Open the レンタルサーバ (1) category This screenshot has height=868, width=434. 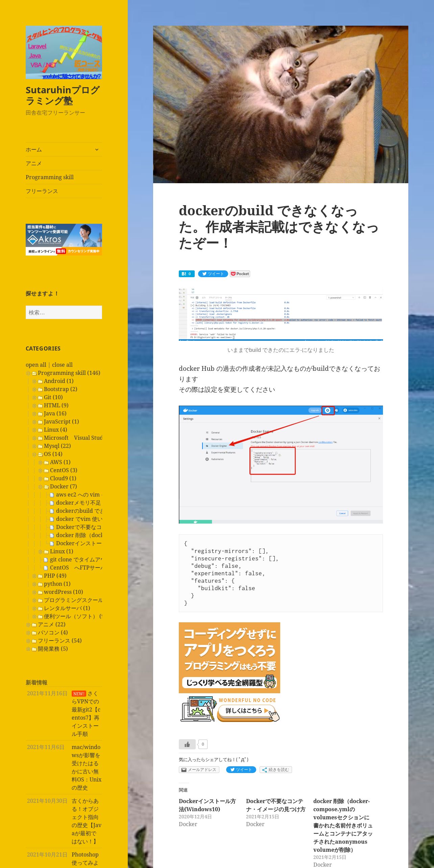click(x=67, y=608)
